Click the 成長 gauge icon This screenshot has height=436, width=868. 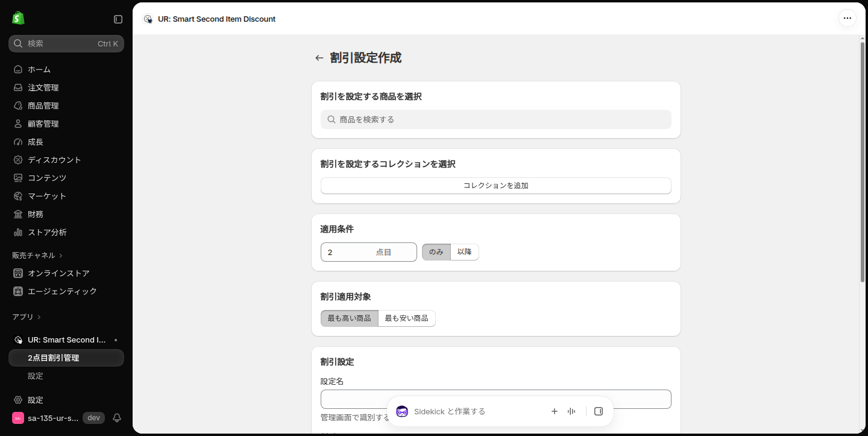click(x=18, y=142)
